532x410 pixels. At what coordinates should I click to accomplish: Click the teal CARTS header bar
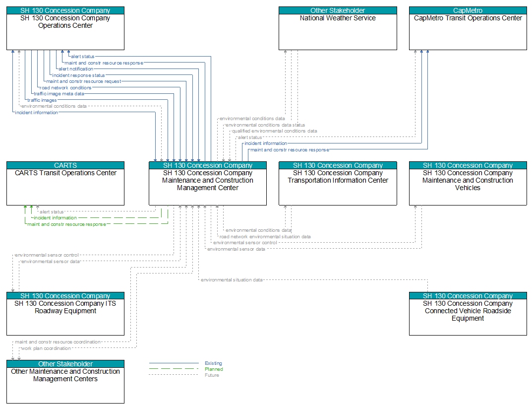(65, 165)
